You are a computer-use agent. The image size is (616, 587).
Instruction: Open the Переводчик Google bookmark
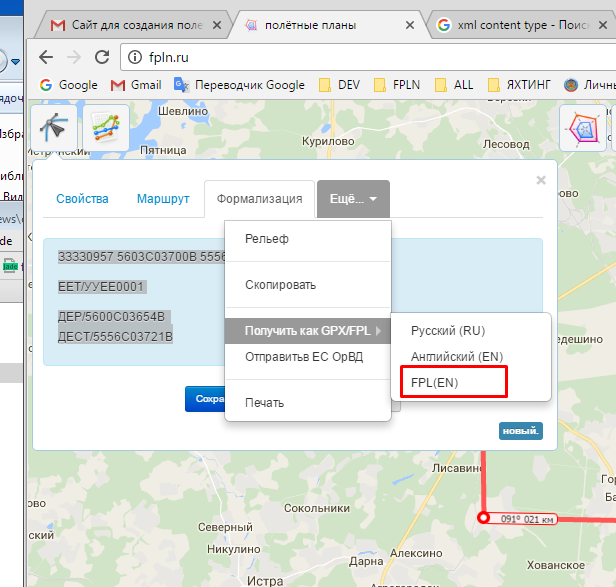(x=240, y=85)
